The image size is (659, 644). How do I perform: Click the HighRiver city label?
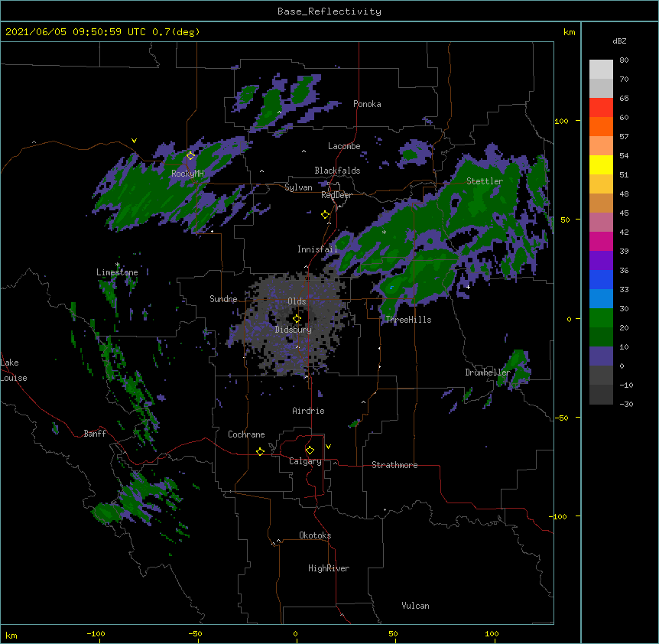click(329, 568)
